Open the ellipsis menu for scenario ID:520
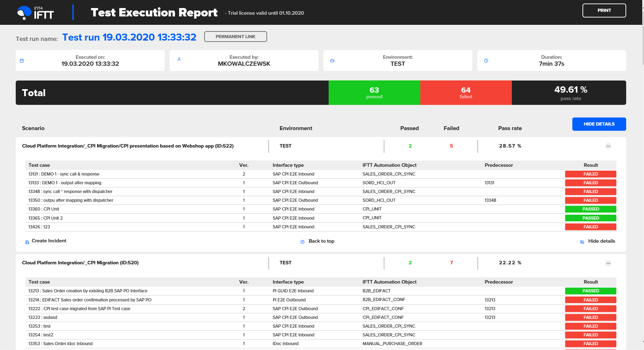The height and width of the screenshot is (350, 644). (x=608, y=263)
